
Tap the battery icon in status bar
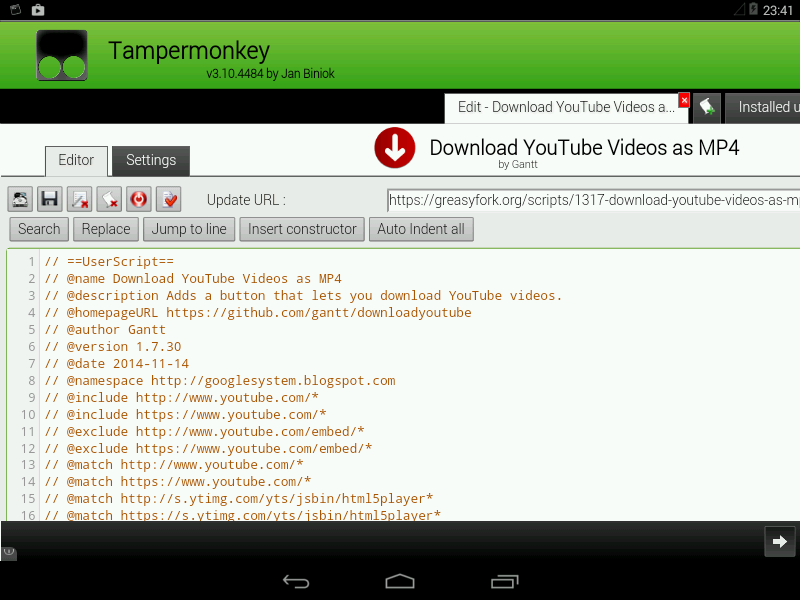753,9
